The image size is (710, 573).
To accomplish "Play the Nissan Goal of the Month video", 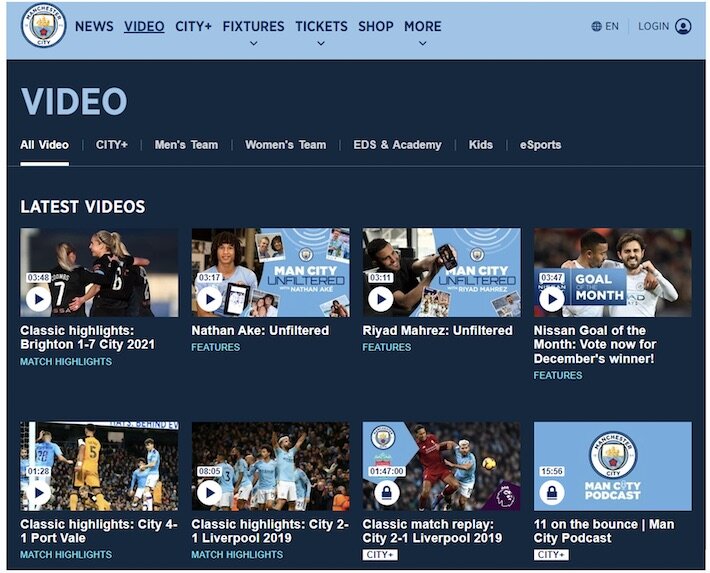I will point(552,299).
